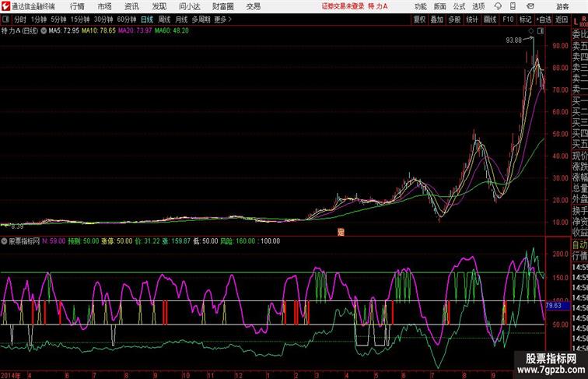This screenshot has height=379, width=588.
Task: Open the customer service headset icon
Action: click(x=498, y=6)
